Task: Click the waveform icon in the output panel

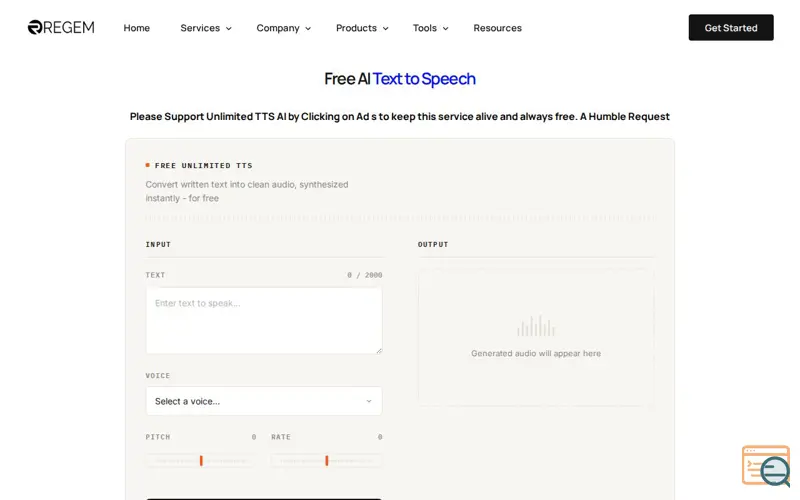Action: point(536,326)
